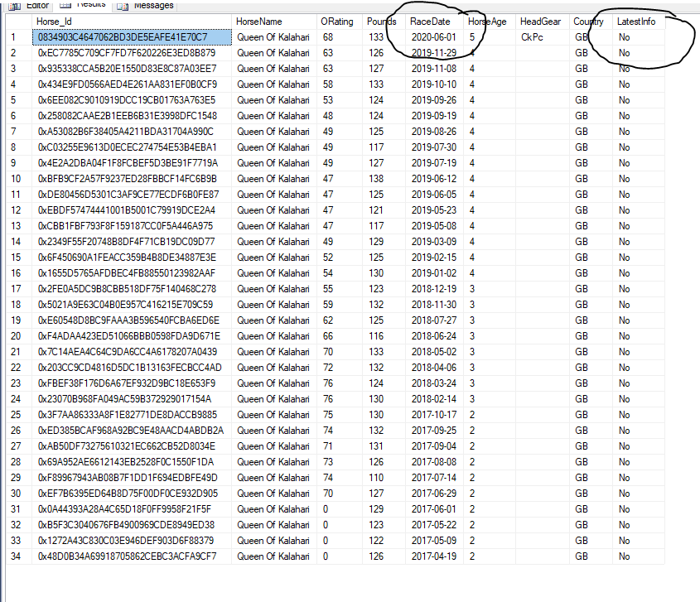Viewport: 700px width, 602px height.
Task: Select the Horse_Id column header
Action: point(132,22)
